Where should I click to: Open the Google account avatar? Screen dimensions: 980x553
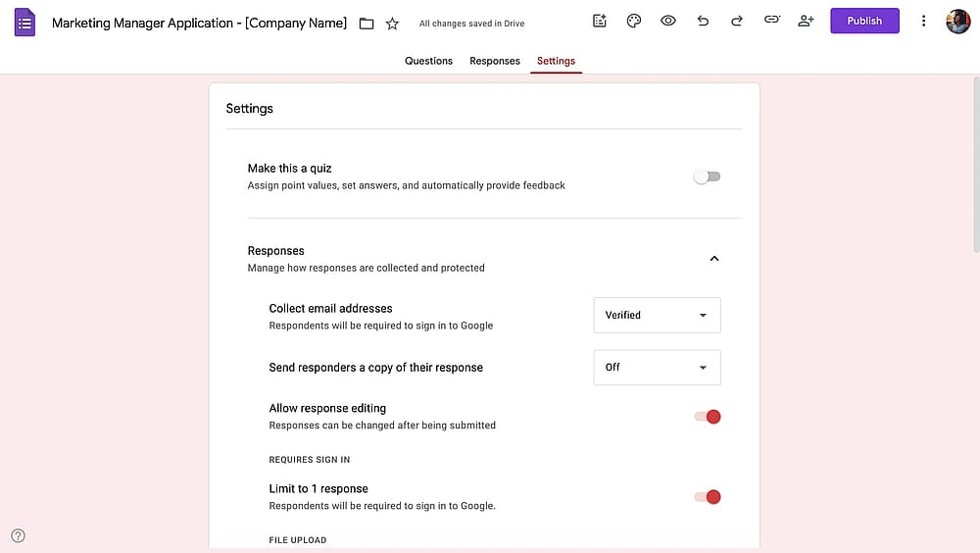(x=957, y=22)
